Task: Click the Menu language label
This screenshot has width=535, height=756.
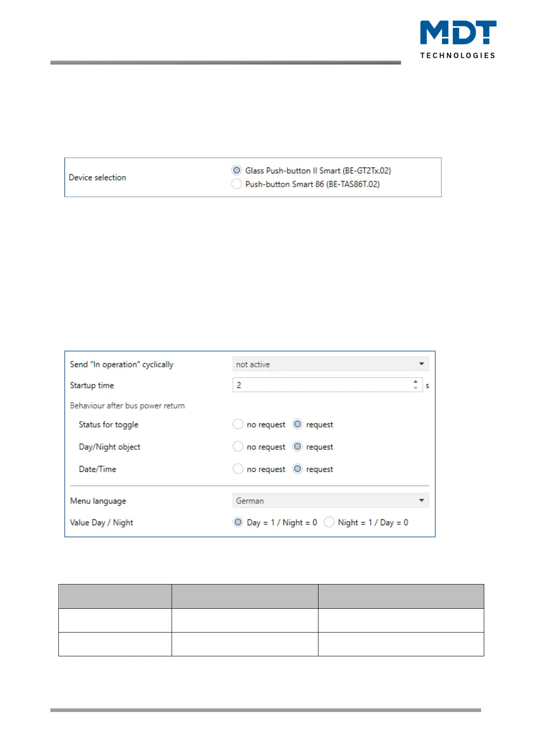Action: click(x=98, y=501)
